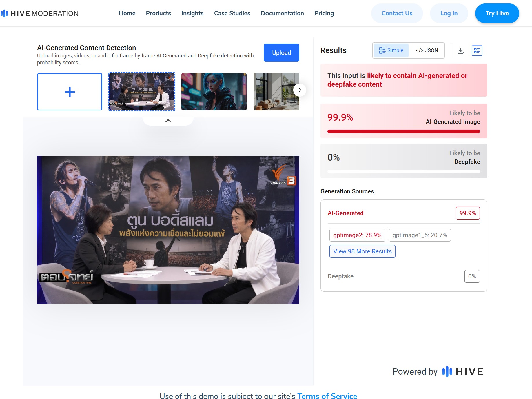The image size is (532, 399).
Task: Click the Hive Moderation logo
Action: pyautogui.click(x=40, y=13)
